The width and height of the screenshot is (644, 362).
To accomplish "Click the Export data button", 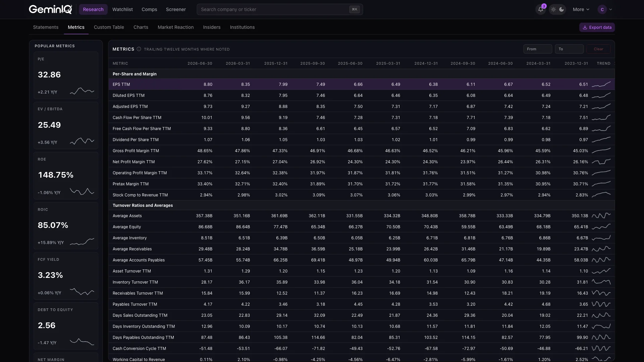I will tap(597, 27).
